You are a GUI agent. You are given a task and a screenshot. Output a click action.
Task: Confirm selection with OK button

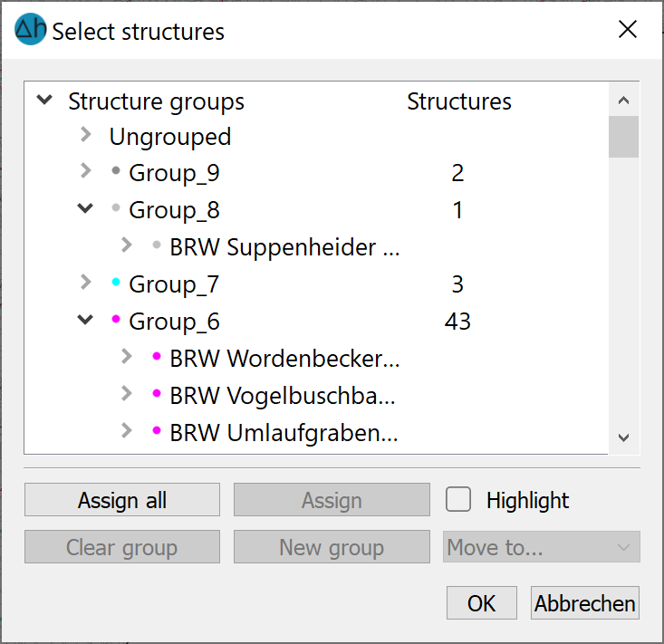coord(482,603)
